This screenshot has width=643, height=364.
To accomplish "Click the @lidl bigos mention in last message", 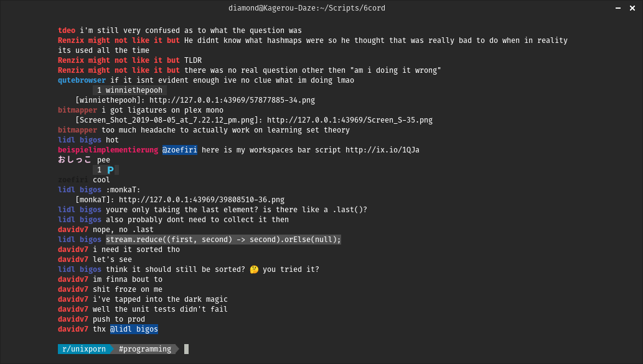I will (x=134, y=329).
